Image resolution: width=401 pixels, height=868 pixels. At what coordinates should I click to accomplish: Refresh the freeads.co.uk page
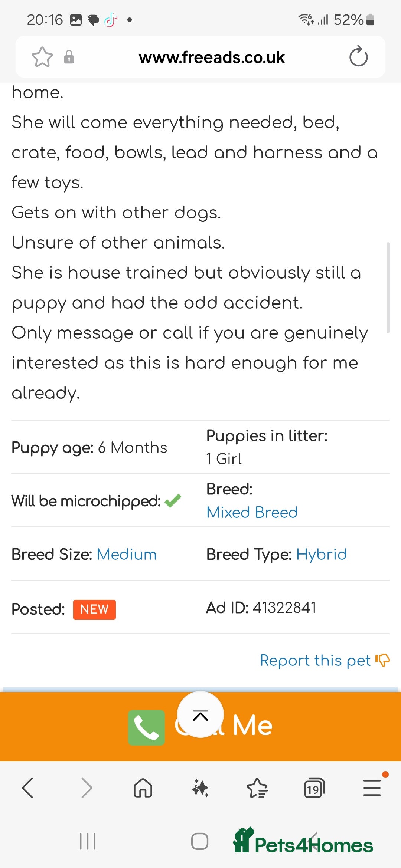pyautogui.click(x=358, y=56)
